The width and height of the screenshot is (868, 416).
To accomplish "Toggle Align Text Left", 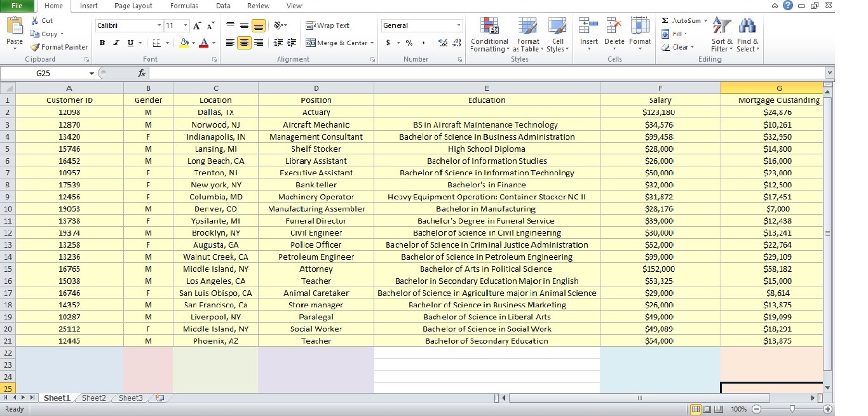I will [x=231, y=43].
